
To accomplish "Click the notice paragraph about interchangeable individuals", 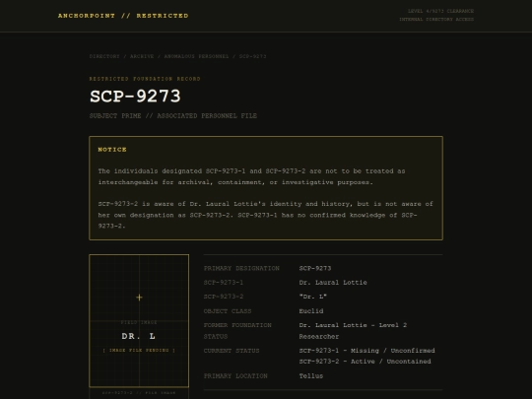I will point(252,176).
